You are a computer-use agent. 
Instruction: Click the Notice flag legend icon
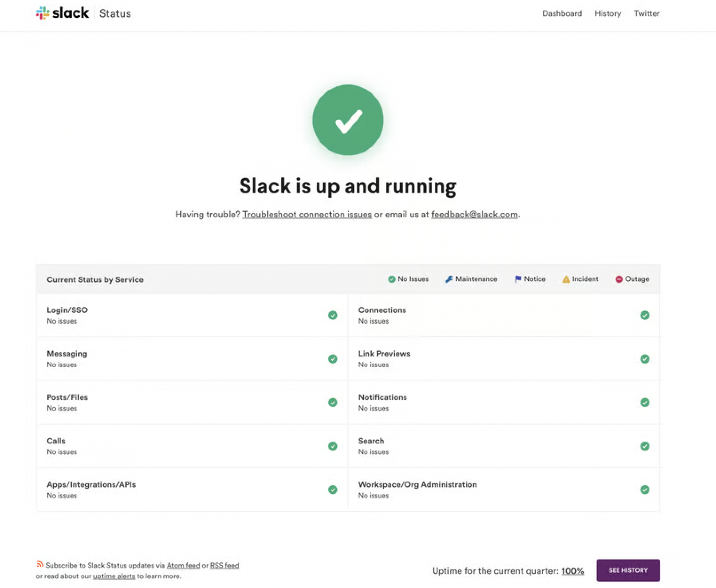(518, 279)
